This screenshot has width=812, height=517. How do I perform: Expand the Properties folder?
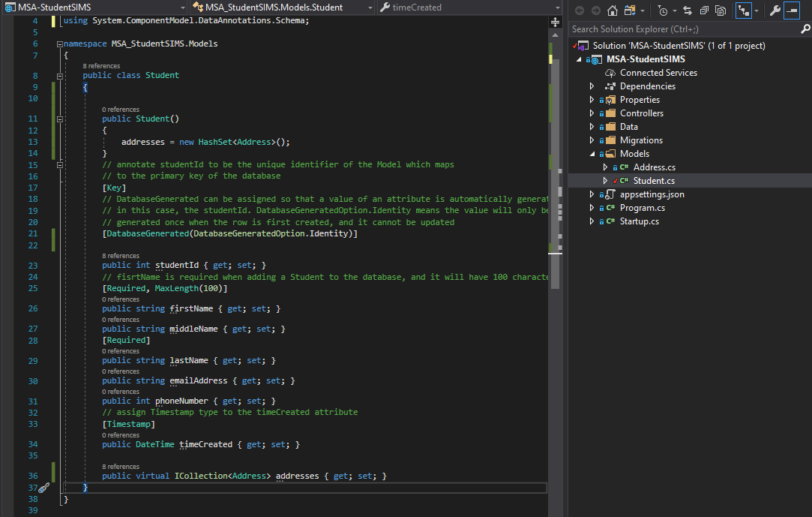coord(592,100)
